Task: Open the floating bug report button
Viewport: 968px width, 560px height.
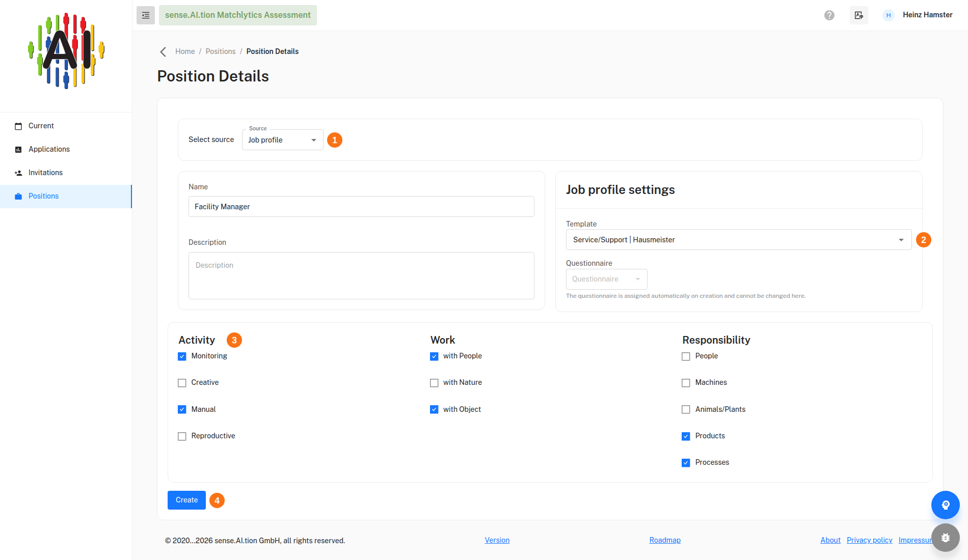Action: pos(946,538)
